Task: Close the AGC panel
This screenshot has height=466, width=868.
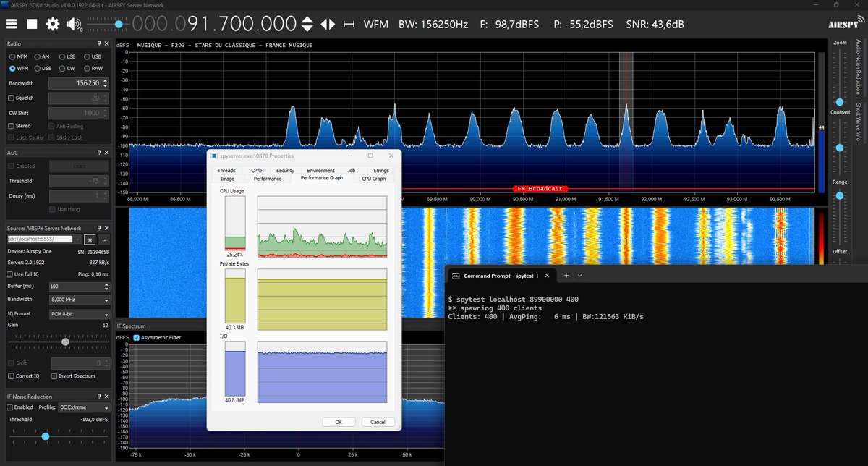Action: 106,153
